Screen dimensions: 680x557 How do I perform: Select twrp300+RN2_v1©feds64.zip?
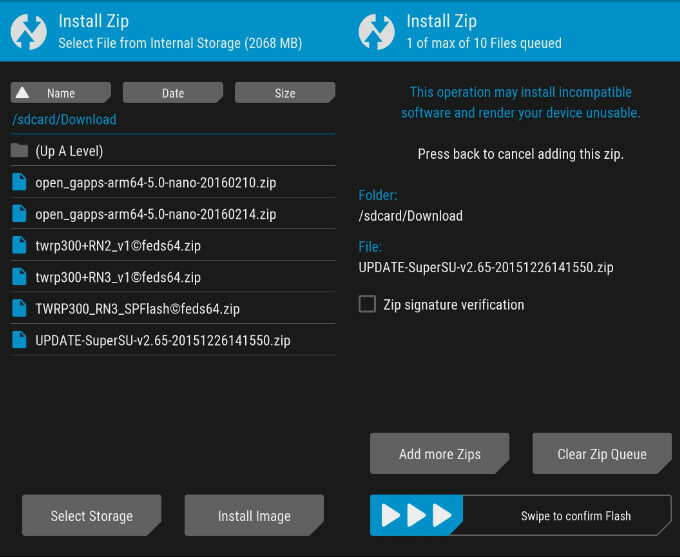click(x=173, y=245)
